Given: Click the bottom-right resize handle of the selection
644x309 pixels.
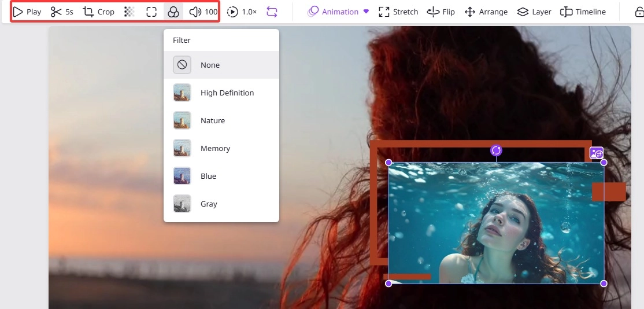Looking at the screenshot, I should (604, 284).
